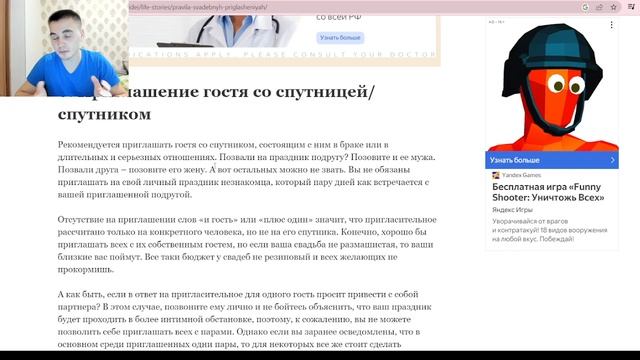Click the helmet character ad image

click(x=552, y=87)
